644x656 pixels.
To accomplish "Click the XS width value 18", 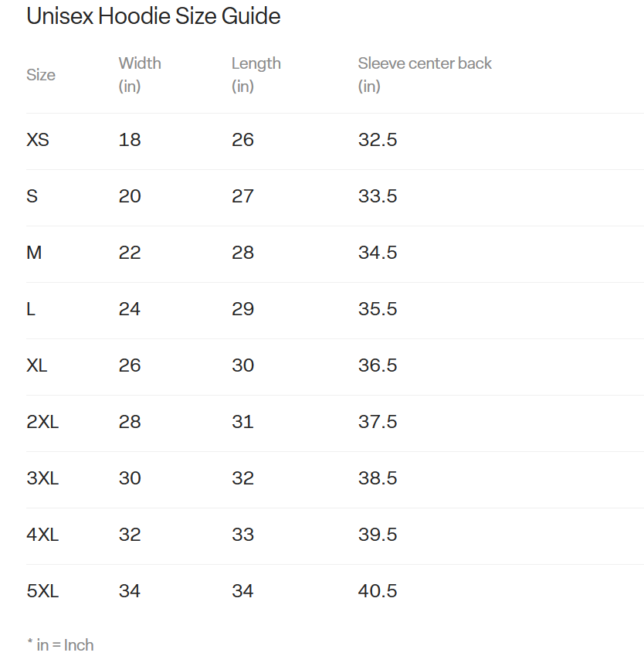I will click(130, 140).
